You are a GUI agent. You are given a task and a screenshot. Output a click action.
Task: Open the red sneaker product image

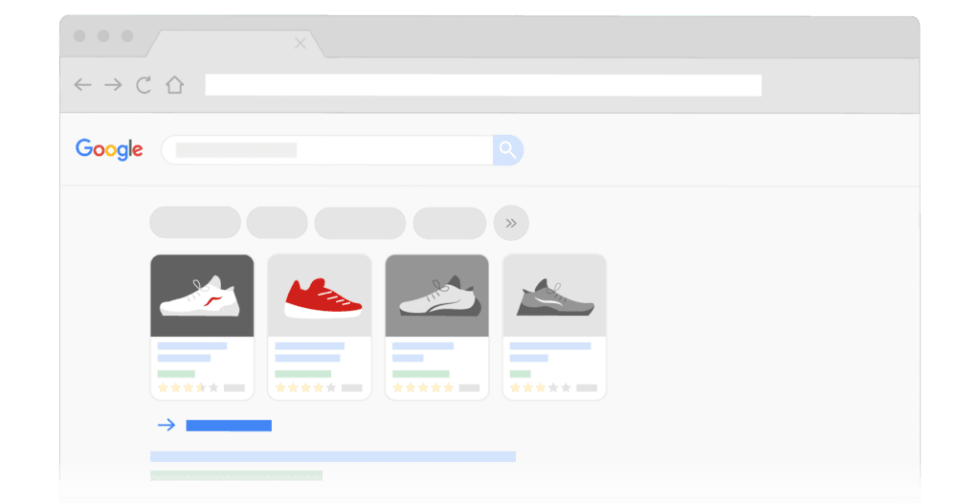pos(320,296)
